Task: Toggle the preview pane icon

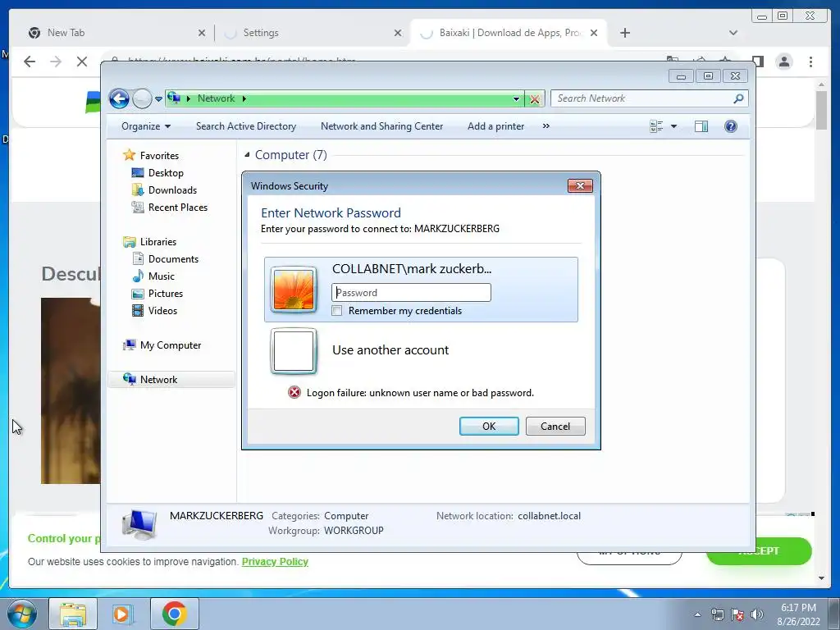Action: point(701,126)
